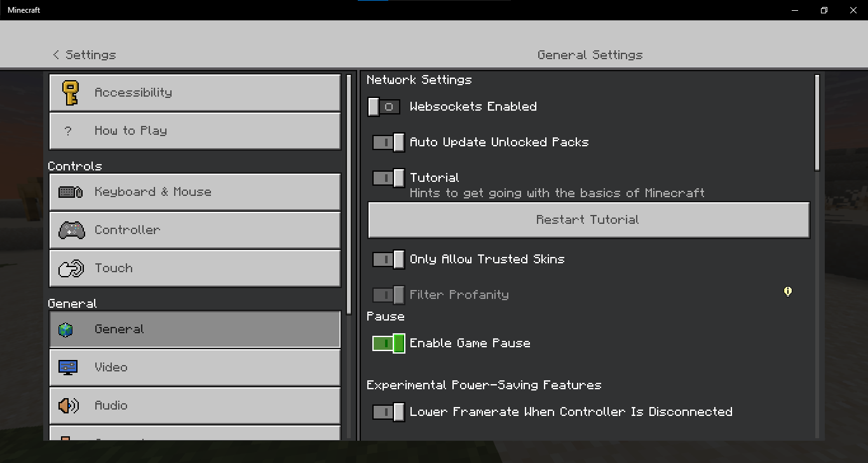The width and height of the screenshot is (868, 463).
Task: Open the Video settings tab
Action: coord(194,368)
